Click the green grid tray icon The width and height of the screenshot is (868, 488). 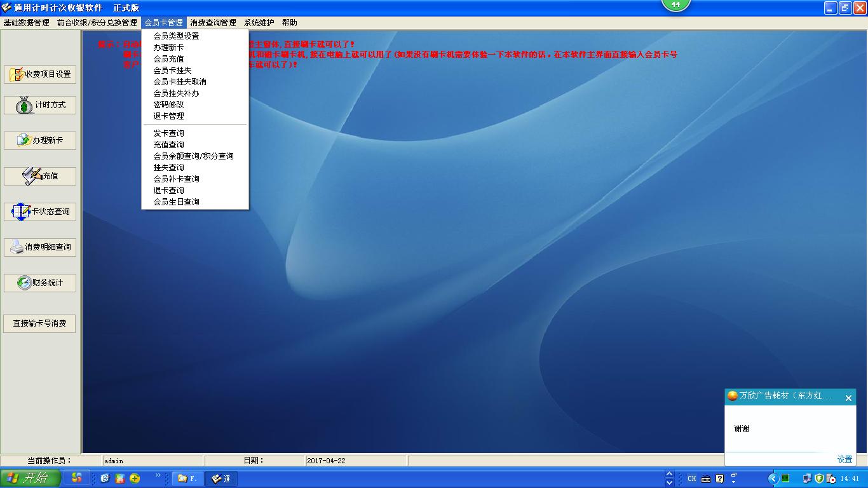coord(785,478)
